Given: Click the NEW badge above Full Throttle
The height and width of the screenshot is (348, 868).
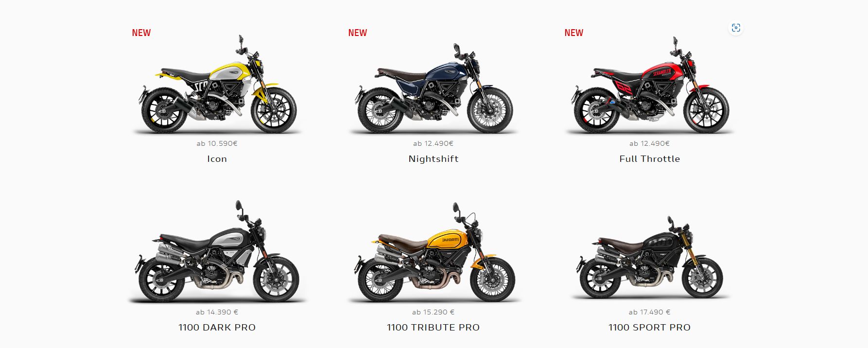Looking at the screenshot, I should click(574, 33).
